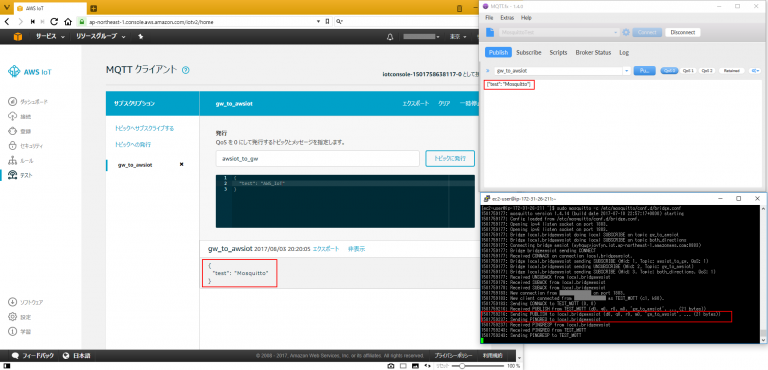Open a new browser tab
This screenshot has height=370, width=768.
94,8
